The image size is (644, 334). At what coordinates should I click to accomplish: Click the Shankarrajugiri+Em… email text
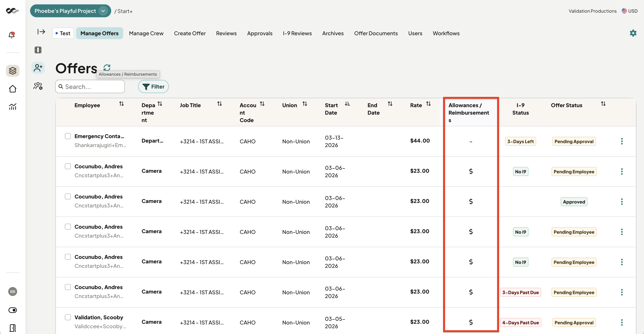point(100,145)
